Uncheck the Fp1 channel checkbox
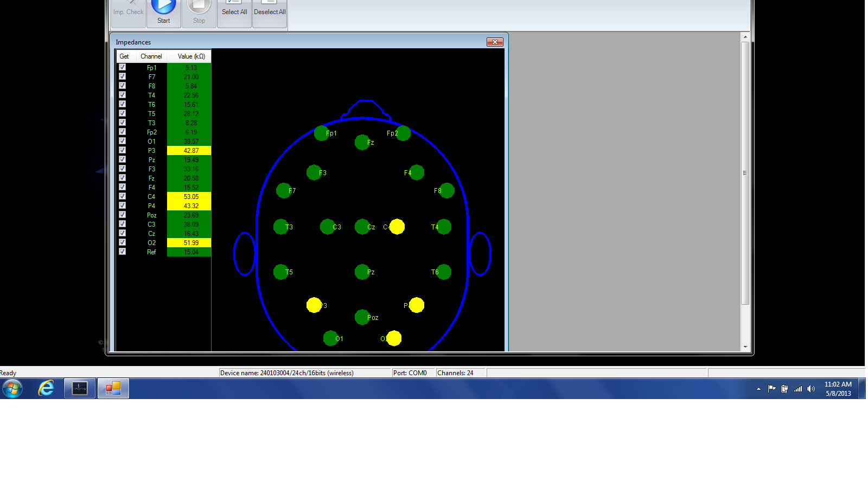This screenshot has width=868, height=488. pos(123,67)
